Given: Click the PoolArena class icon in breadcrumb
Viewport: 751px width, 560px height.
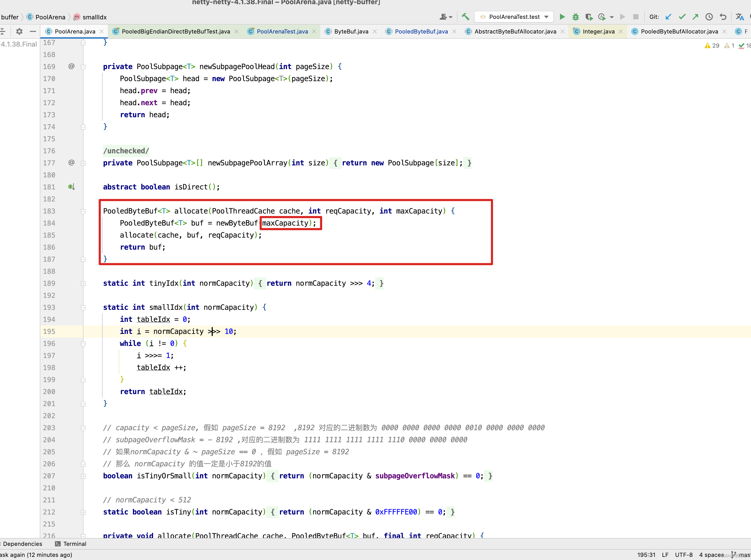Looking at the screenshot, I should coord(30,16).
